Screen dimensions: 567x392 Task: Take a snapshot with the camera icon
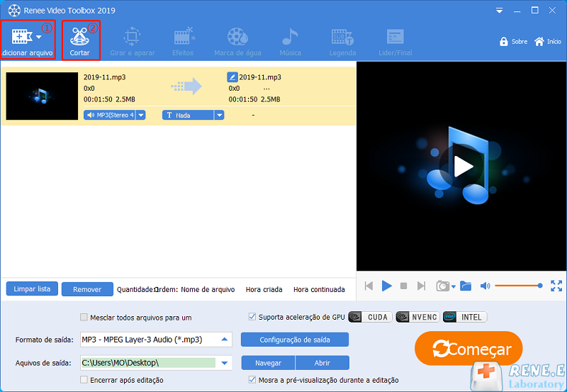442,286
